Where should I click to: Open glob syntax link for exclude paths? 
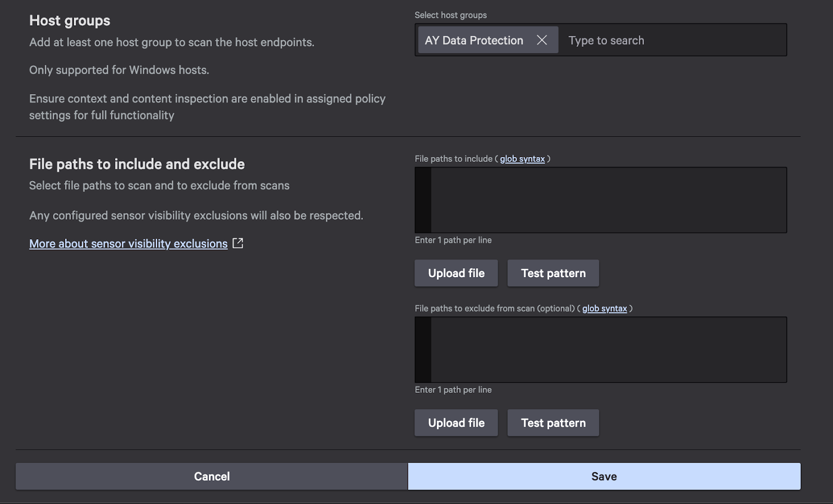[604, 308]
